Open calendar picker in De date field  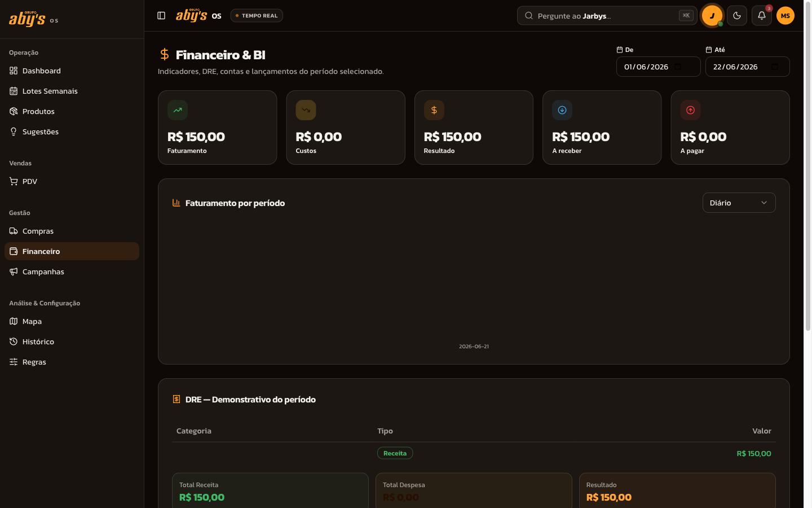(678, 67)
